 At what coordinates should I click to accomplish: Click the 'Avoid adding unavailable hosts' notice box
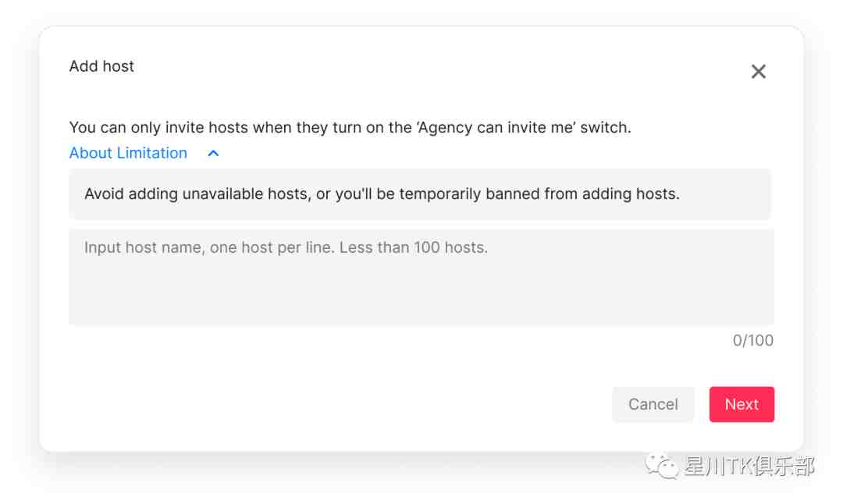(420, 194)
